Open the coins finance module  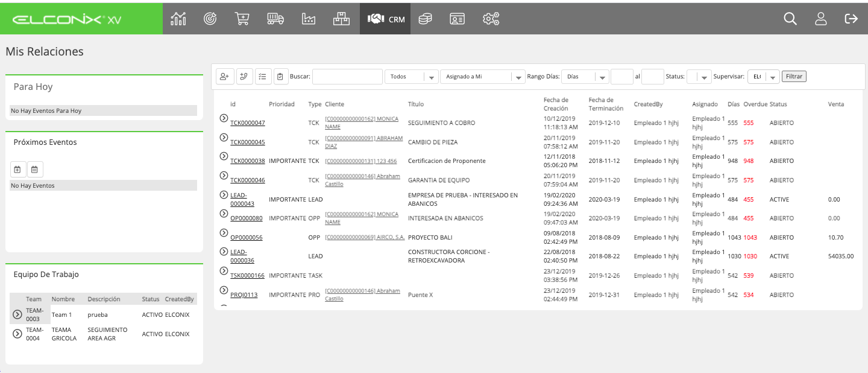pos(426,19)
